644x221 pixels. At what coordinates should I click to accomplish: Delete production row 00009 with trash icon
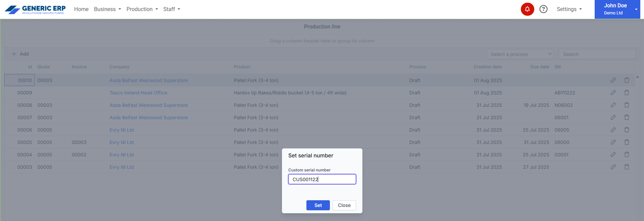pyautogui.click(x=627, y=93)
